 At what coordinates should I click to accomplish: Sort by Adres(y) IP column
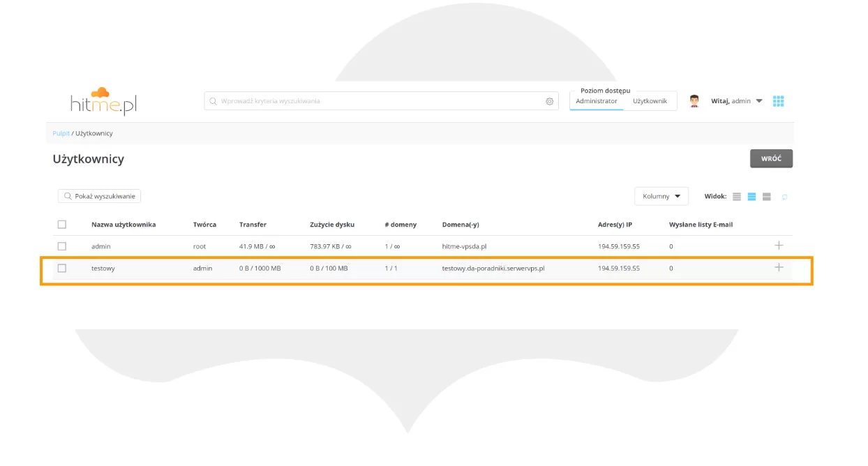tap(615, 225)
